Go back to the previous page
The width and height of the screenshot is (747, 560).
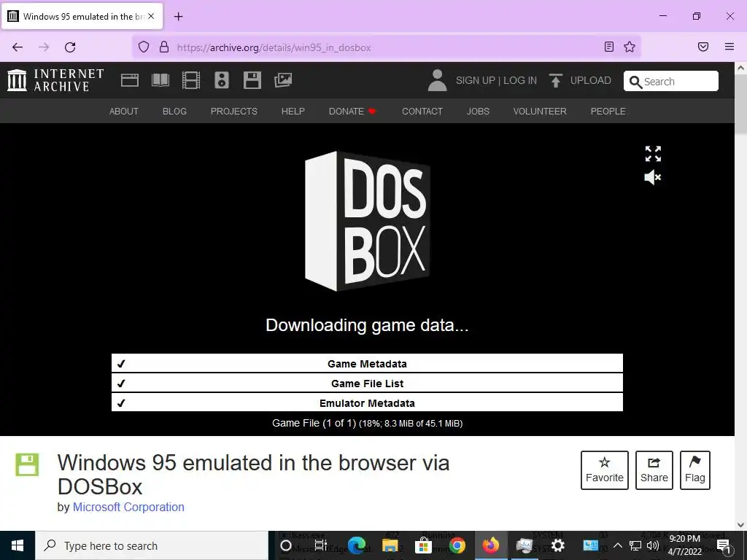[18, 47]
